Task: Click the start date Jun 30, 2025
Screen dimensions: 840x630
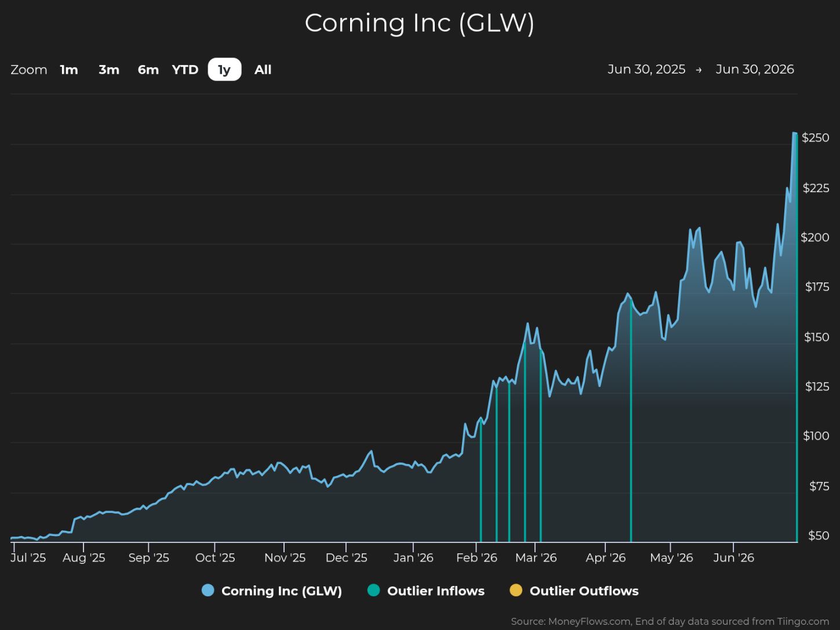Action: coord(646,70)
